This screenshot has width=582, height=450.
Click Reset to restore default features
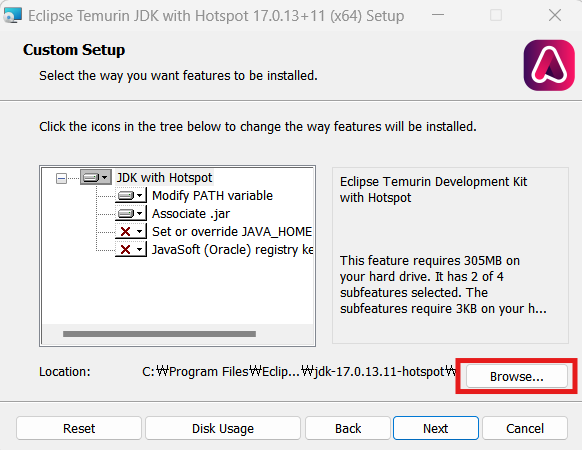pos(79,428)
